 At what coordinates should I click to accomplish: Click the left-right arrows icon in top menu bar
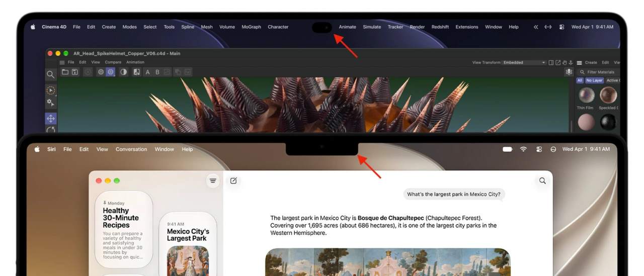coord(548,27)
